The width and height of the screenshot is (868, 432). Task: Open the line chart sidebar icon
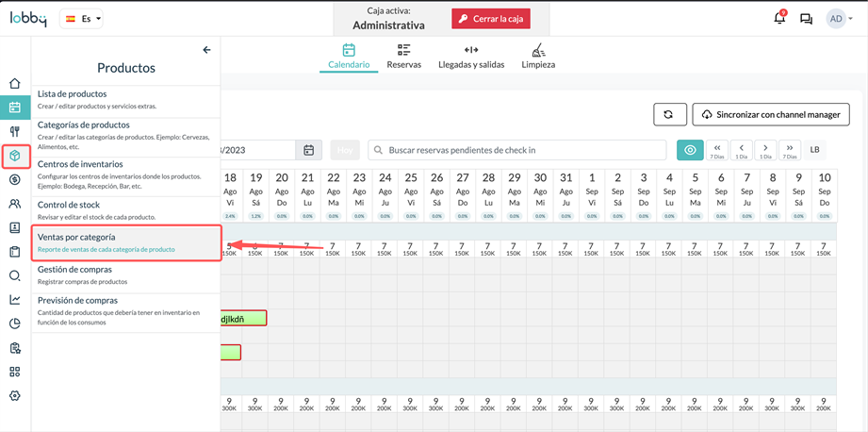tap(15, 300)
